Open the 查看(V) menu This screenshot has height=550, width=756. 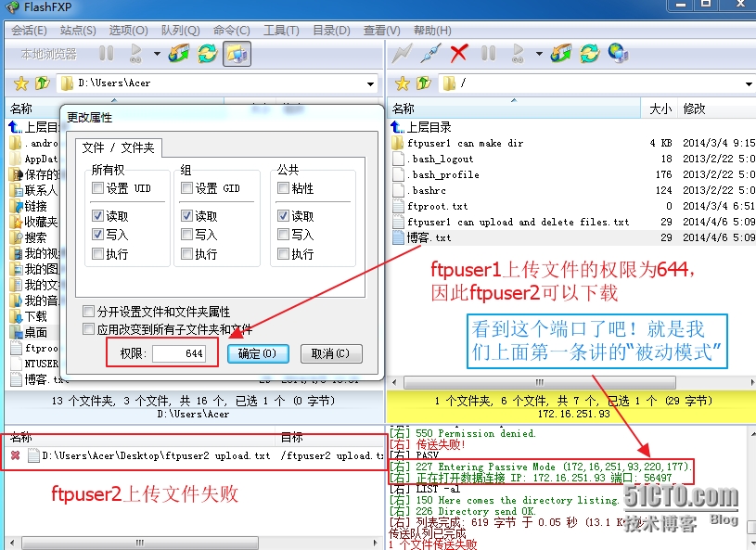coord(382,31)
